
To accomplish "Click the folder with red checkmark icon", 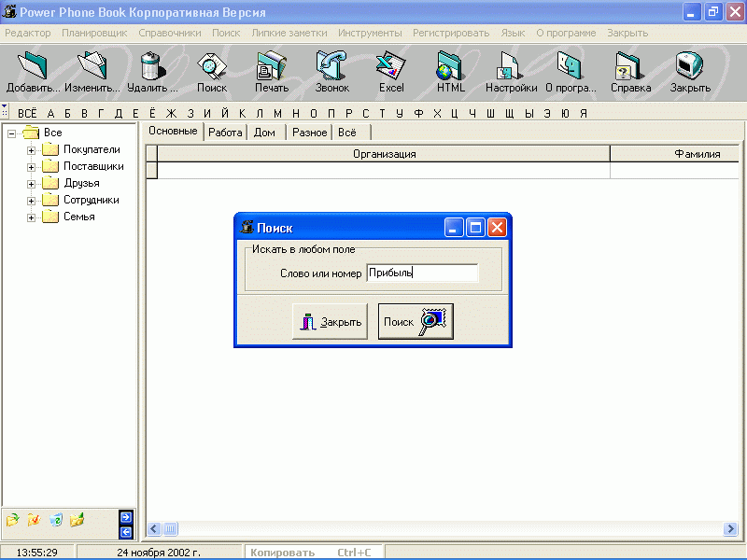I will (x=34, y=520).
